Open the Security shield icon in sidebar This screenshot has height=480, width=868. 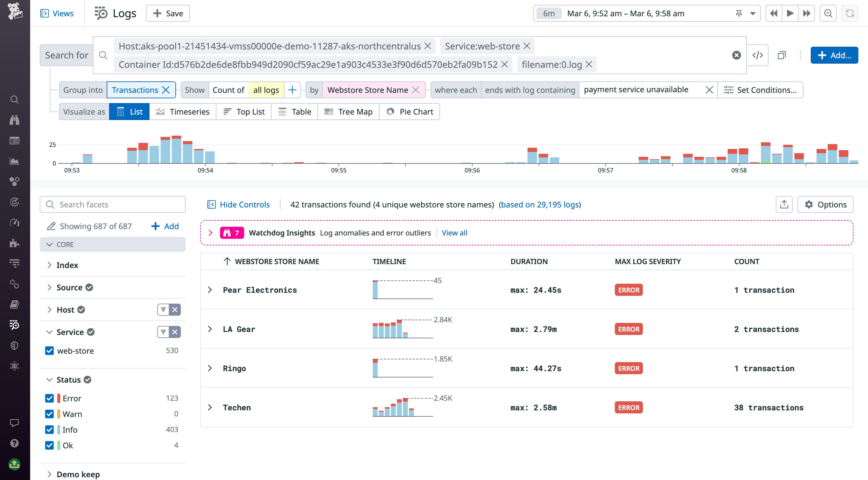click(x=14, y=345)
